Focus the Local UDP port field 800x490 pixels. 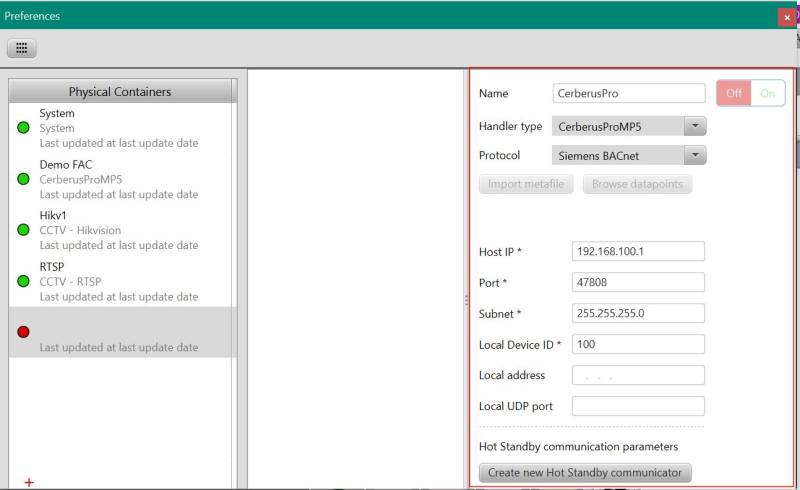[x=637, y=406]
